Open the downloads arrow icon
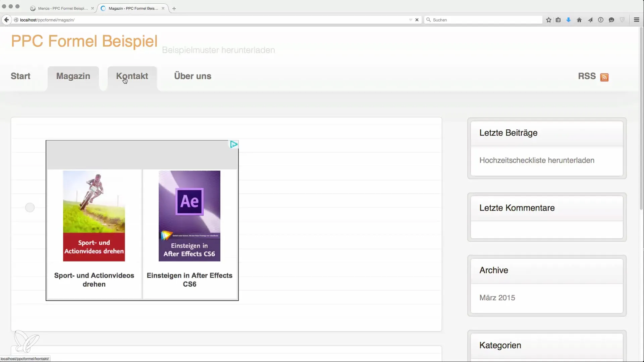 click(569, 20)
